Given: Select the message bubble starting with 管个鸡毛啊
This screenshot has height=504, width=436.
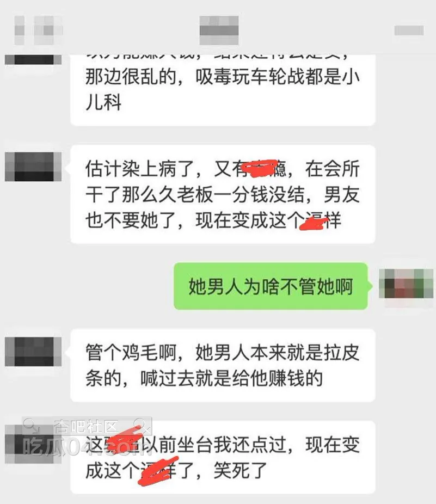Looking at the screenshot, I should pos(223,365).
